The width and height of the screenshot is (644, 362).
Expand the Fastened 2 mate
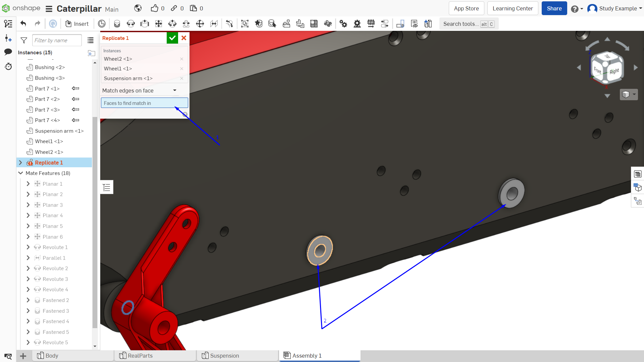(x=28, y=300)
